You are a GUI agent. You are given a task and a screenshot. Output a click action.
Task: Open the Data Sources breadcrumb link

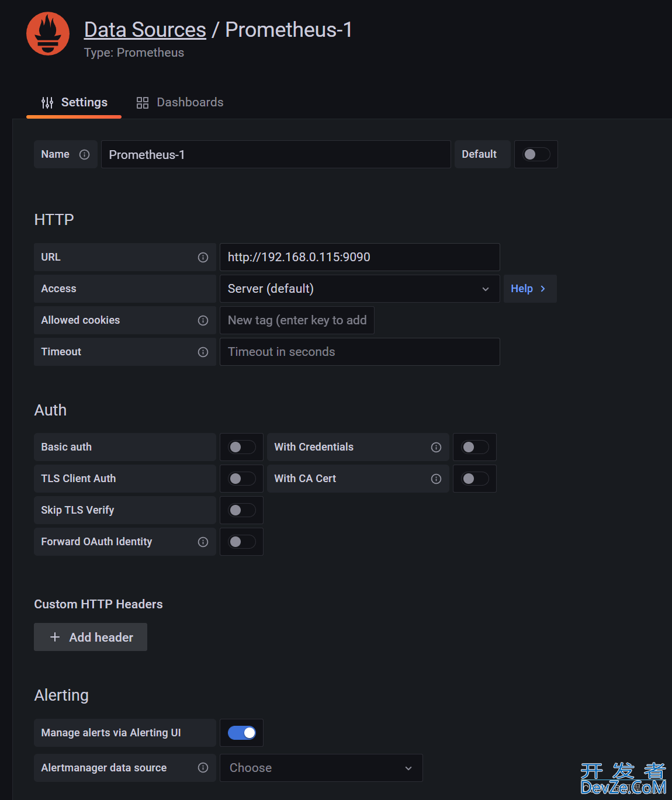point(145,30)
